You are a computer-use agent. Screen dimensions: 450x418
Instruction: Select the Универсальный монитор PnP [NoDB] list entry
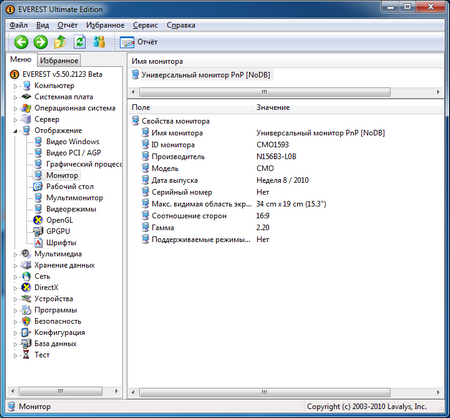pyautogui.click(x=206, y=75)
